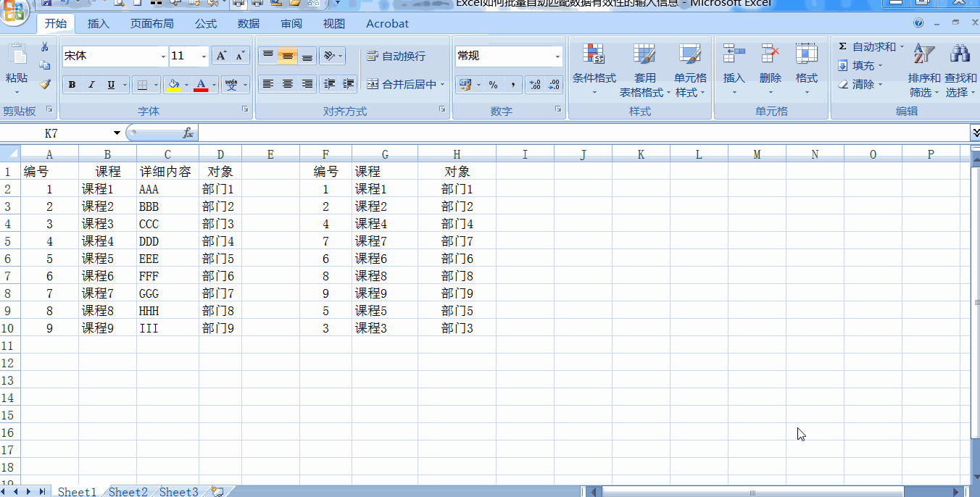Toggle align text left
The height and width of the screenshot is (497, 980).
pos(268,84)
